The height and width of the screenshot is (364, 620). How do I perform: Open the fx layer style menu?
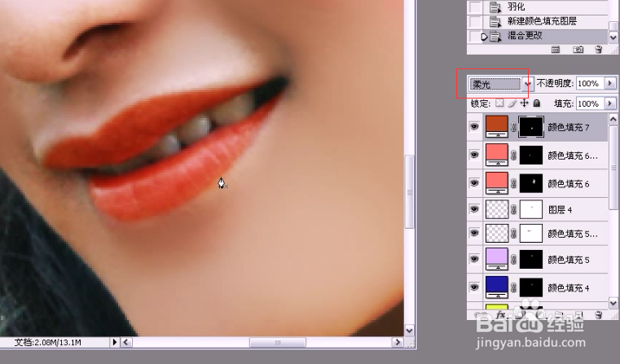500,314
